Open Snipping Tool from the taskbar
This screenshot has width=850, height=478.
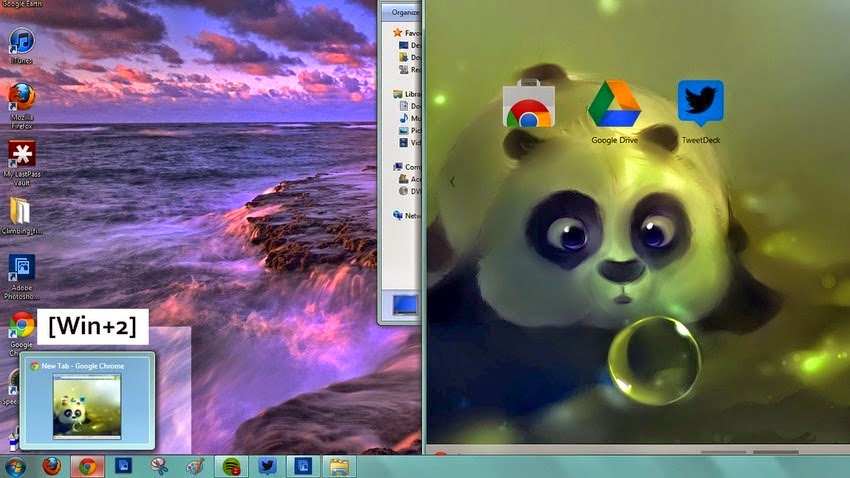coord(159,466)
